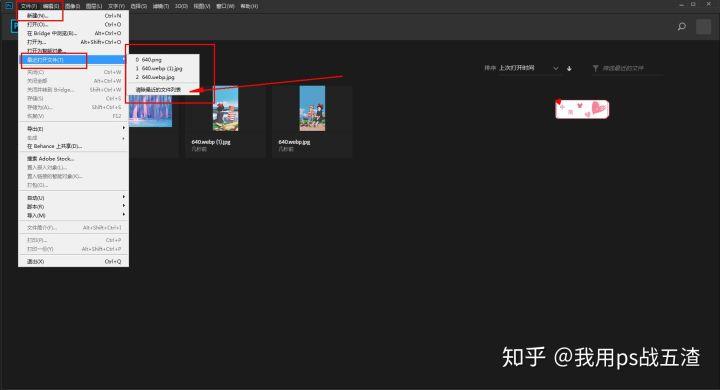Expand the 自动(U) submenu arrow
The width and height of the screenshot is (720, 390).
[124, 197]
